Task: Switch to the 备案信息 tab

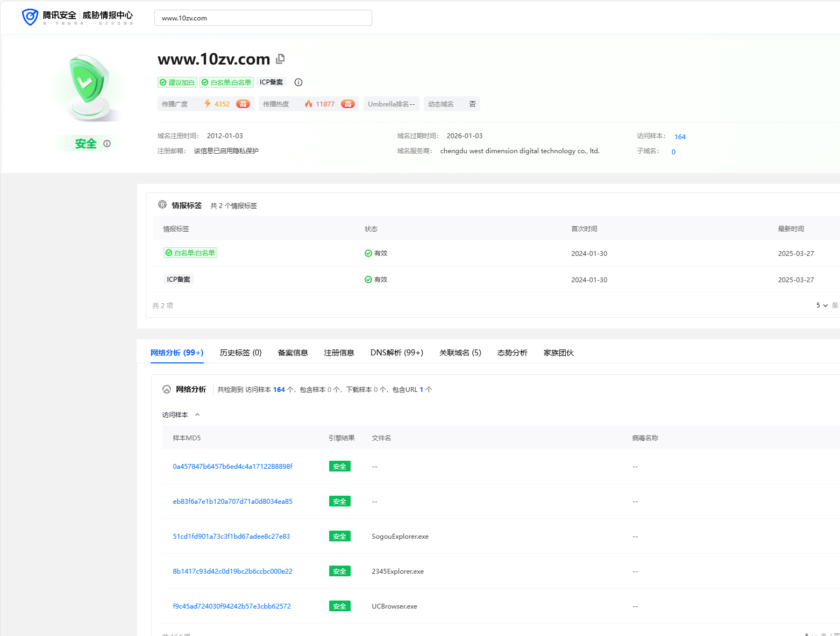Action: pyautogui.click(x=293, y=353)
